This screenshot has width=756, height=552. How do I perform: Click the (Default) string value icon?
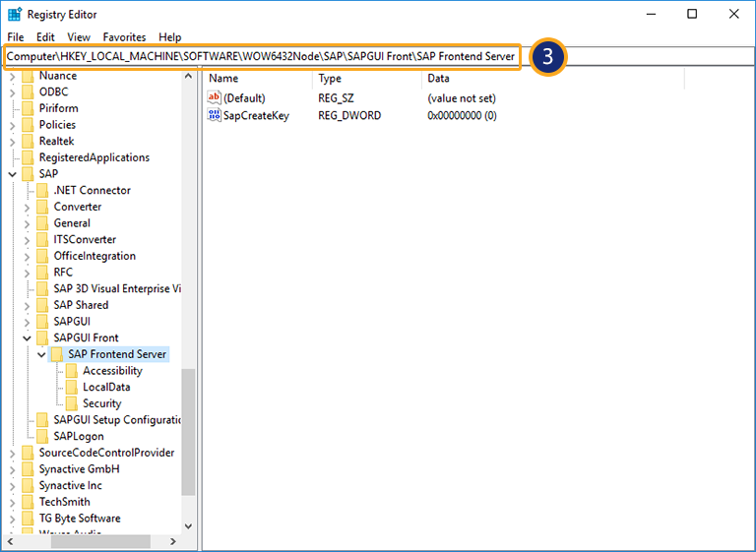click(x=215, y=98)
